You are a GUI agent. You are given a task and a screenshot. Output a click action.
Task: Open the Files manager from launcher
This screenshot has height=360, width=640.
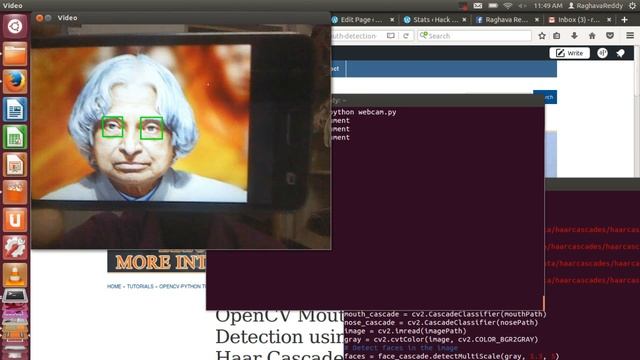tap(15, 53)
